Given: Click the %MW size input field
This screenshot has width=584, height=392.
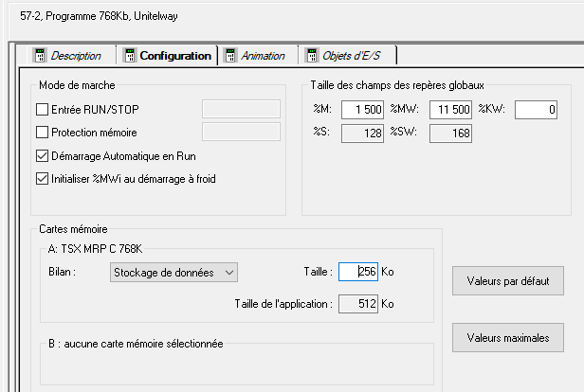Looking at the screenshot, I should pos(450,111).
